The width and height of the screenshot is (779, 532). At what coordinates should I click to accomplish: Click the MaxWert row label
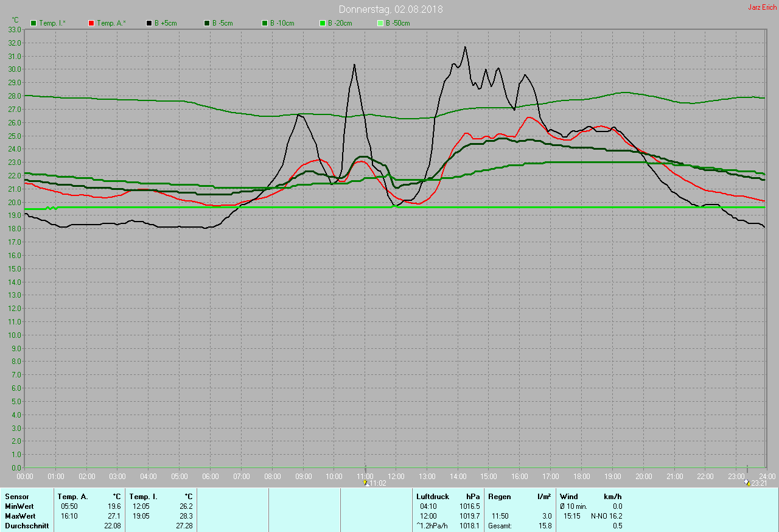pos(20,516)
